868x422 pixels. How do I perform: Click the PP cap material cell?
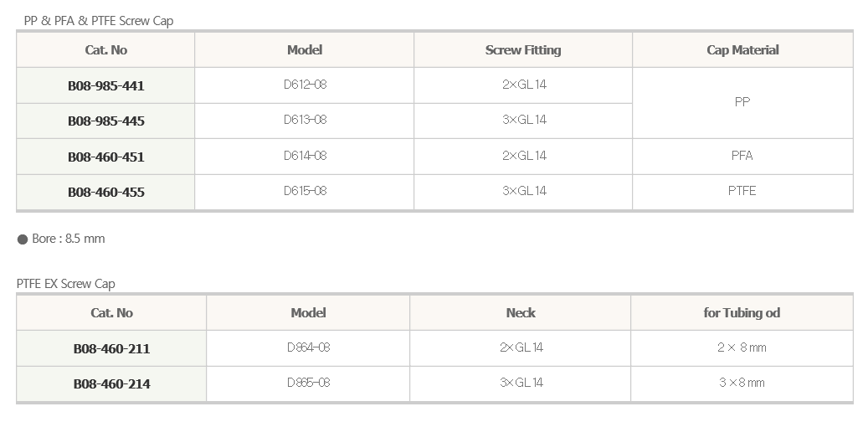click(x=742, y=103)
